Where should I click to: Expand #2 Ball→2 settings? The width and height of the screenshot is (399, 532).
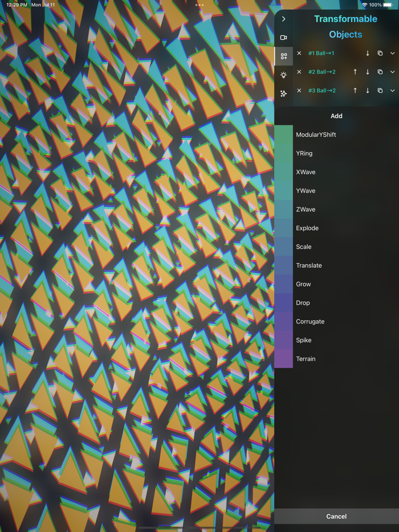[x=393, y=72]
